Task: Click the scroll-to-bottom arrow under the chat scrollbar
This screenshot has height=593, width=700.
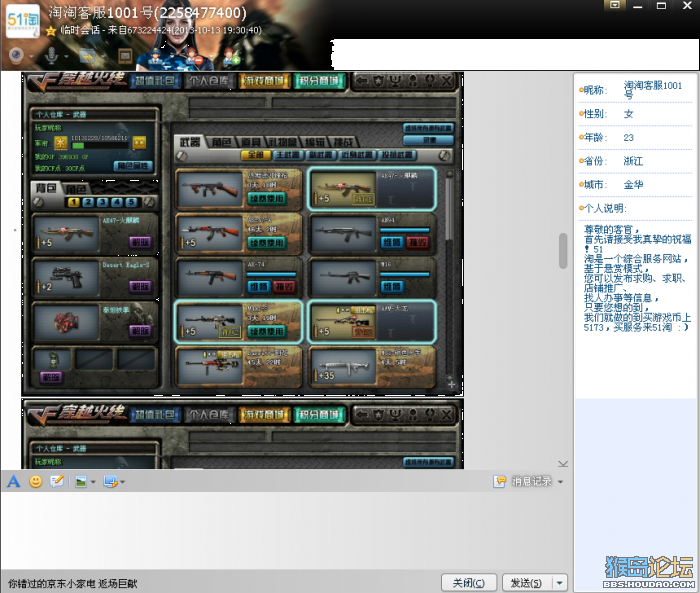Action: coord(563,464)
